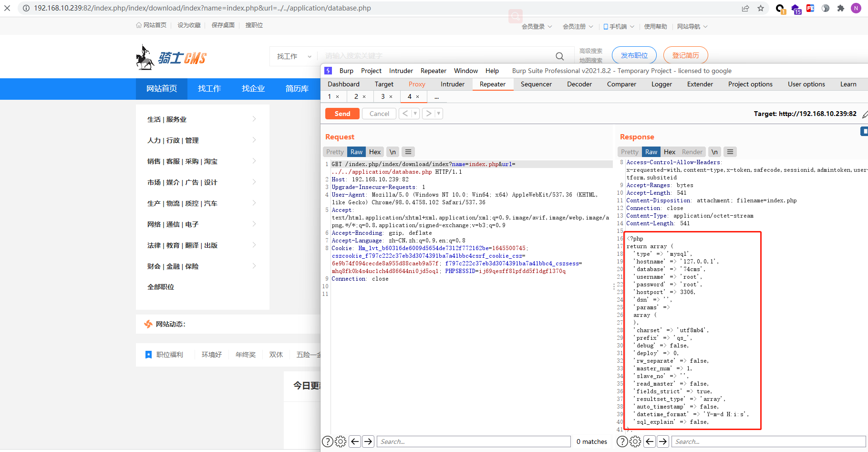
Task: Click the help icon below the Request panel
Action: tap(328, 441)
